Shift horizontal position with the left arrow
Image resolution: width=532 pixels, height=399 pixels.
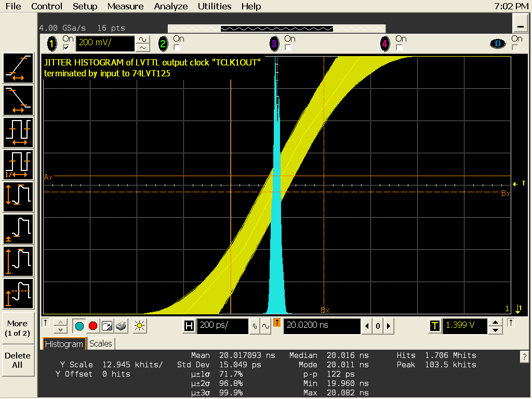click(367, 326)
